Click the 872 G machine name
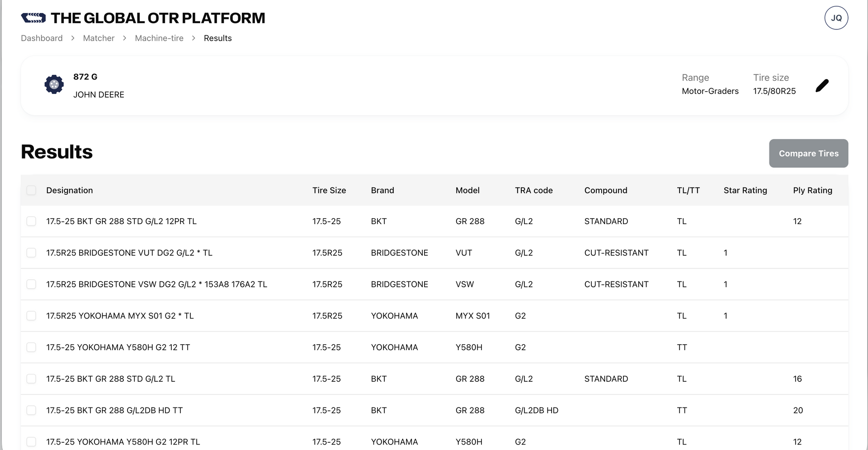Viewport: 868px width, 450px height. pyautogui.click(x=85, y=77)
